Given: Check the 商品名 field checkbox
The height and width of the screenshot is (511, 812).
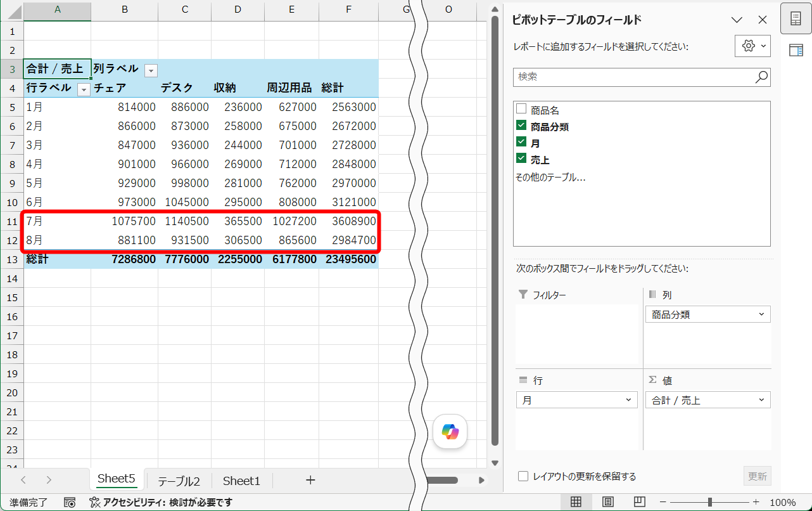Looking at the screenshot, I should (521, 108).
